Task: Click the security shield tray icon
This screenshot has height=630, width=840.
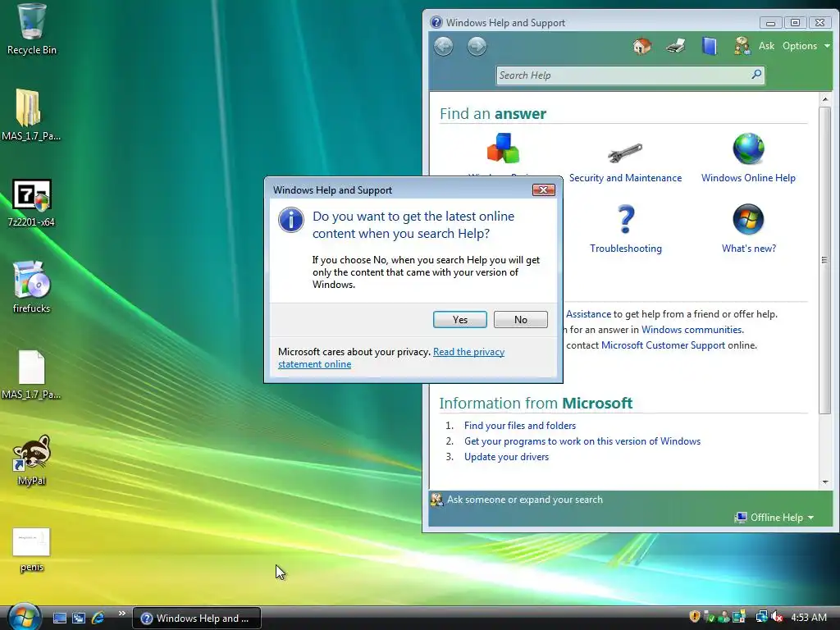Action: [x=694, y=617]
